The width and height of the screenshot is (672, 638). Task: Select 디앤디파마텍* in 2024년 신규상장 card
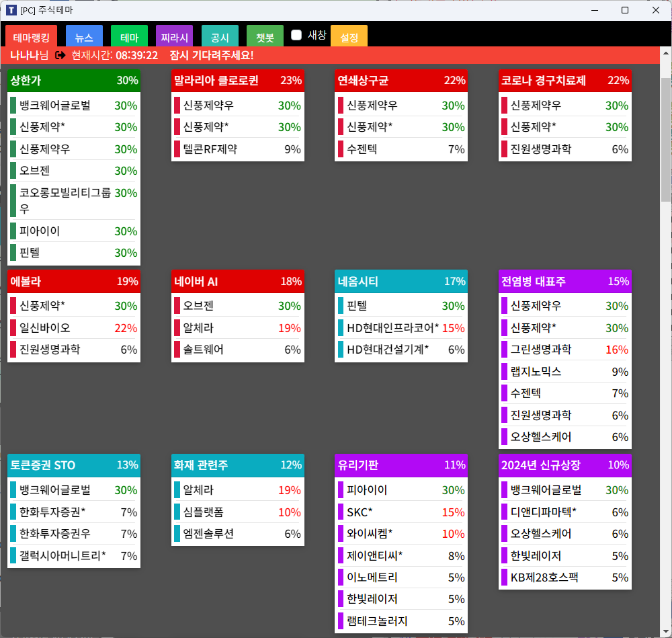point(565,512)
